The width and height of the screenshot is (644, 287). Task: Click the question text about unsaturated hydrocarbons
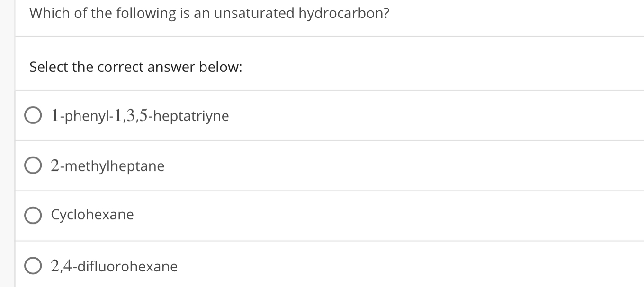click(209, 13)
